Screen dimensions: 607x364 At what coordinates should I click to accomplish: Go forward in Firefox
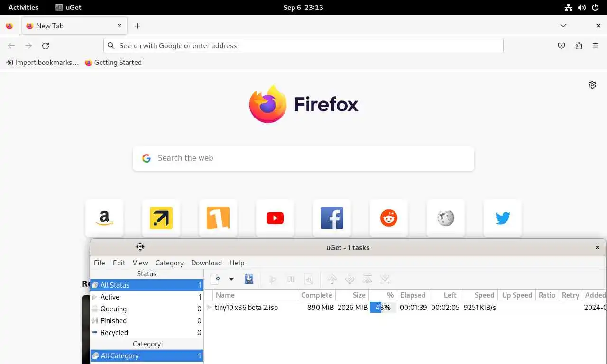[28, 46]
